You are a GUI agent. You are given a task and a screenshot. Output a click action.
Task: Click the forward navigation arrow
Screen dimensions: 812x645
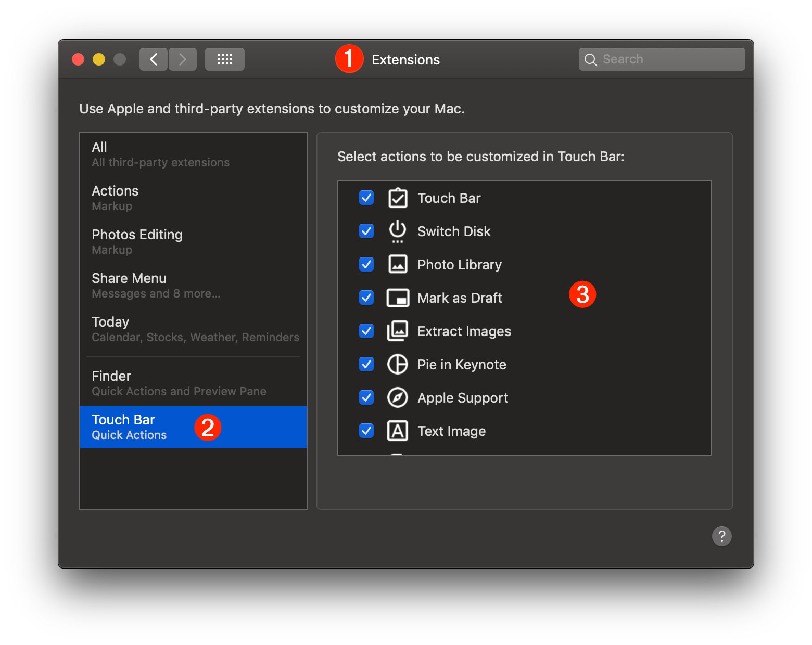tap(183, 59)
